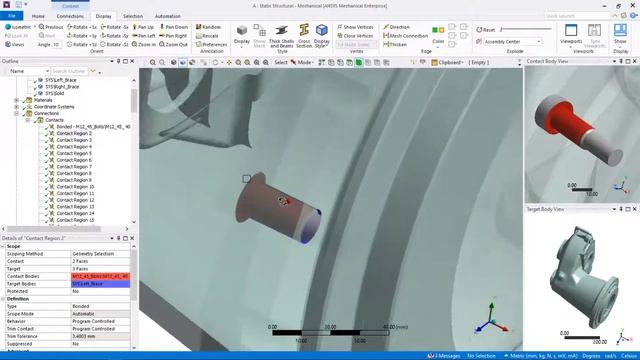The image size is (640, 360).
Task: Toggle green body selection filter
Action: (x=359, y=62)
